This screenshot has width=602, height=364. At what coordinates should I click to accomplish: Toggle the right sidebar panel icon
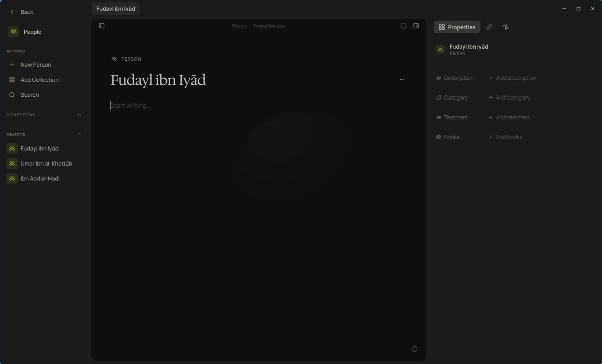tap(416, 26)
